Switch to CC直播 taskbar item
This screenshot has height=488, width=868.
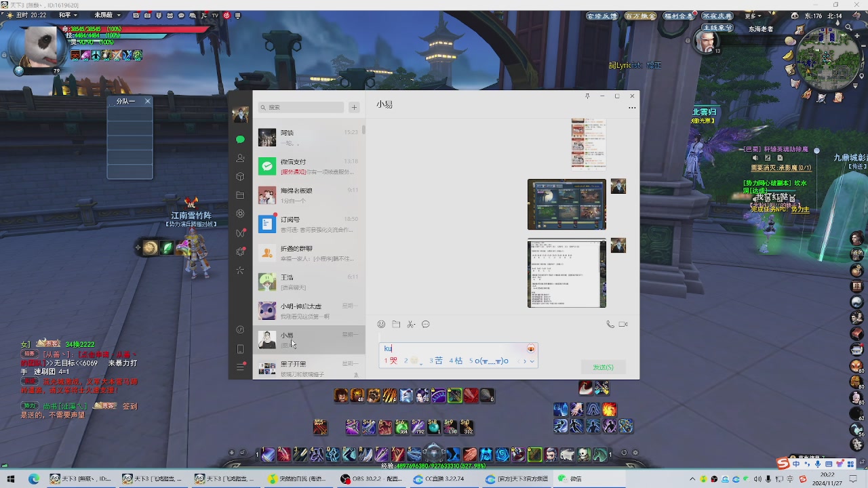click(444, 479)
